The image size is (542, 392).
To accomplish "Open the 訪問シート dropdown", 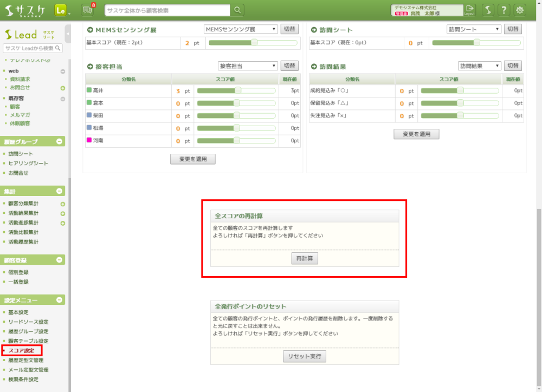I will click(474, 29).
